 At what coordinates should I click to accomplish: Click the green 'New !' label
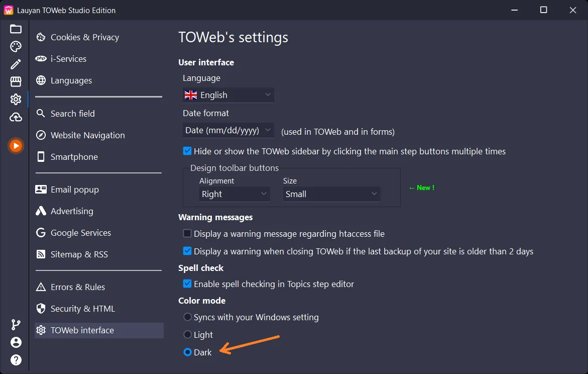pyautogui.click(x=422, y=188)
